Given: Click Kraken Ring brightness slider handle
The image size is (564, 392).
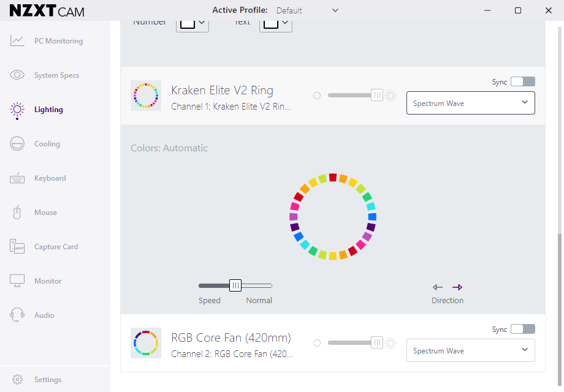Looking at the screenshot, I should pyautogui.click(x=377, y=95).
